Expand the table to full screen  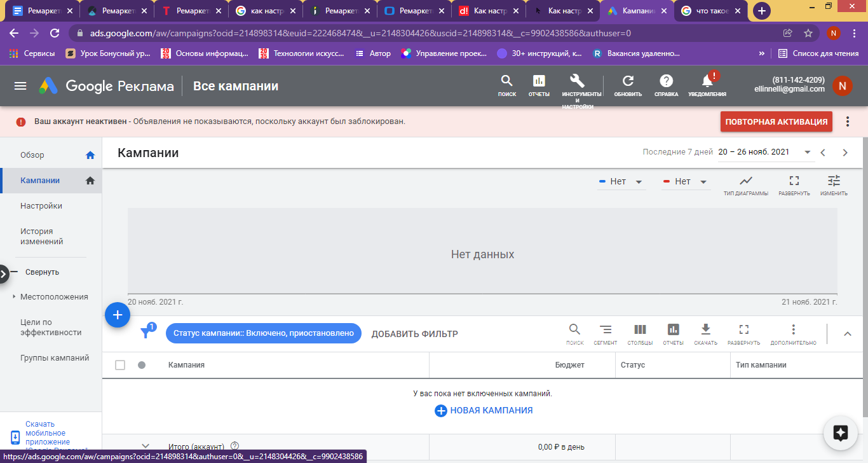pyautogui.click(x=744, y=334)
